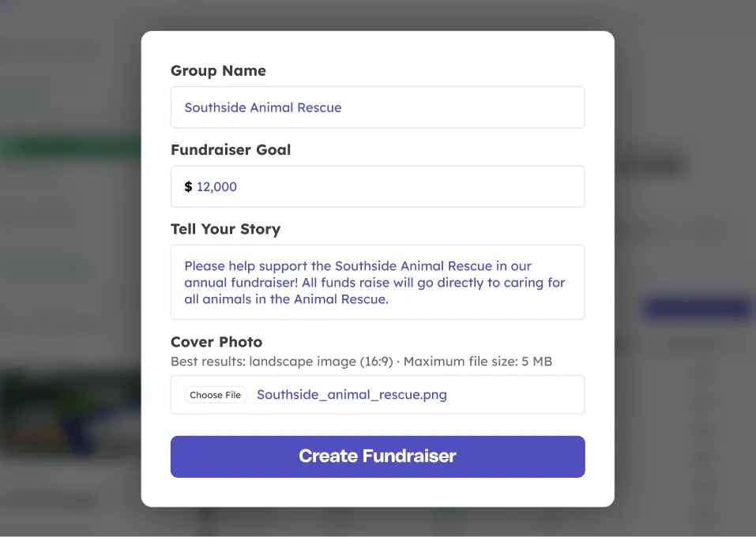The image size is (756, 537).
Task: Click the Choose File button
Action: pyautogui.click(x=215, y=394)
